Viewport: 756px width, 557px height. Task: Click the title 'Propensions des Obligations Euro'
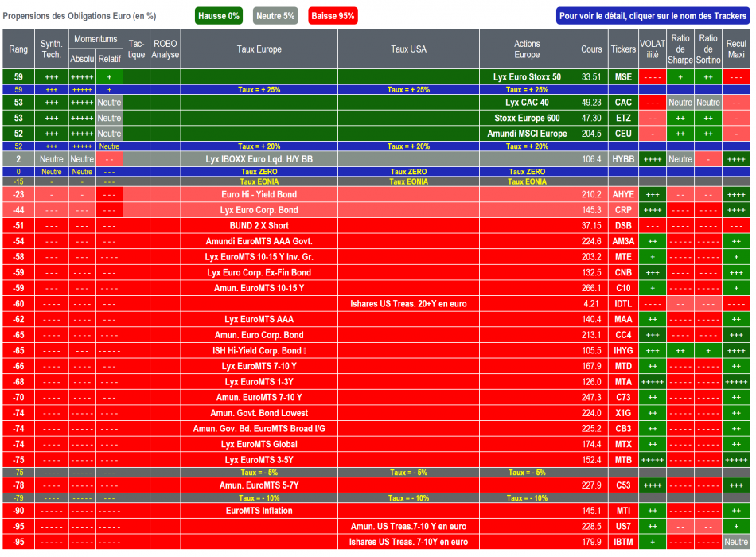[x=80, y=16]
